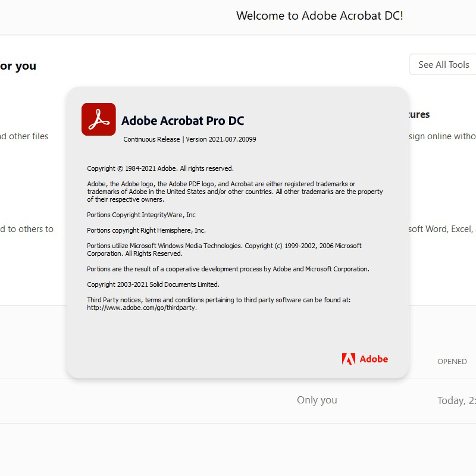Click the red Acrobat PDF logo icon

pos(99,120)
